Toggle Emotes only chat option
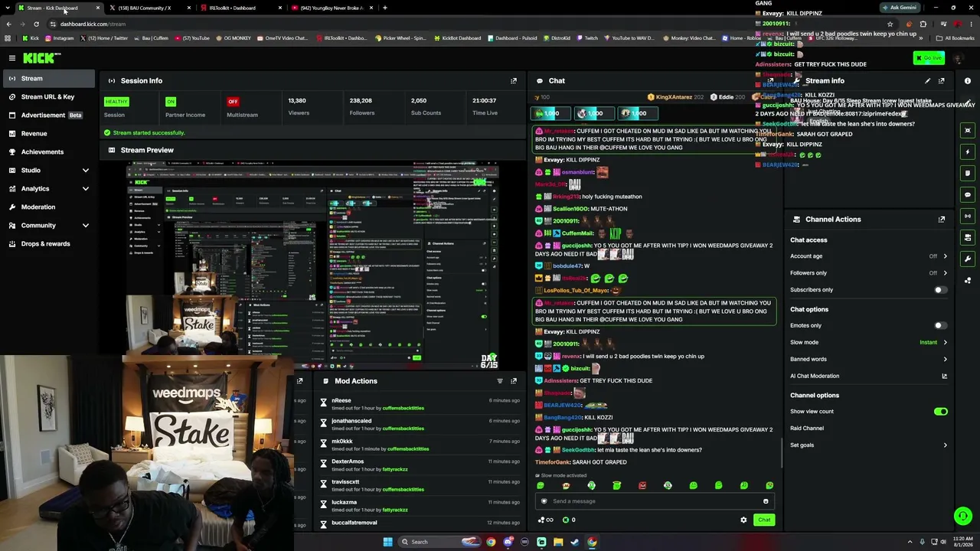The image size is (980, 551). tap(940, 325)
